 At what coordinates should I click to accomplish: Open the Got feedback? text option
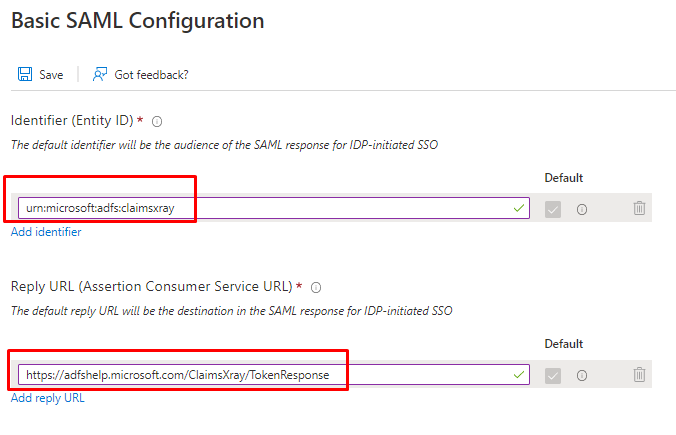coord(151,75)
